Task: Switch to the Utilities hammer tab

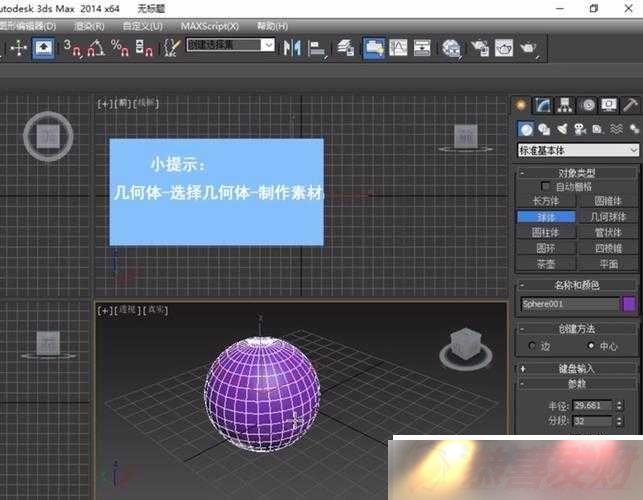Action: [x=630, y=105]
